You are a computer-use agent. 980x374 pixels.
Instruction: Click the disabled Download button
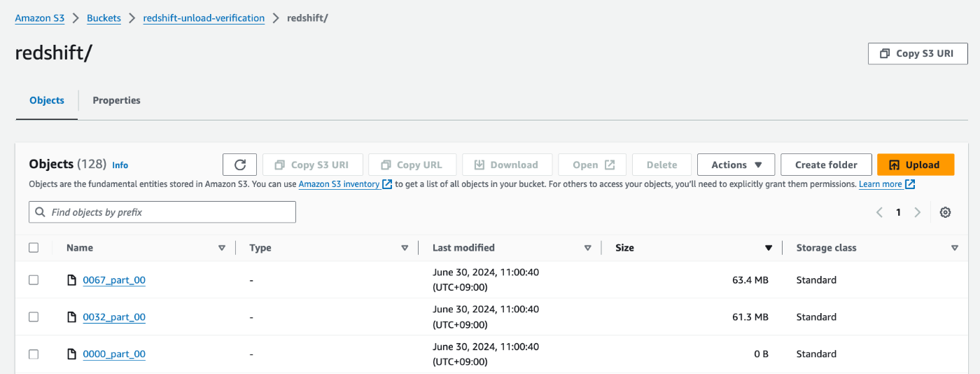click(x=507, y=165)
